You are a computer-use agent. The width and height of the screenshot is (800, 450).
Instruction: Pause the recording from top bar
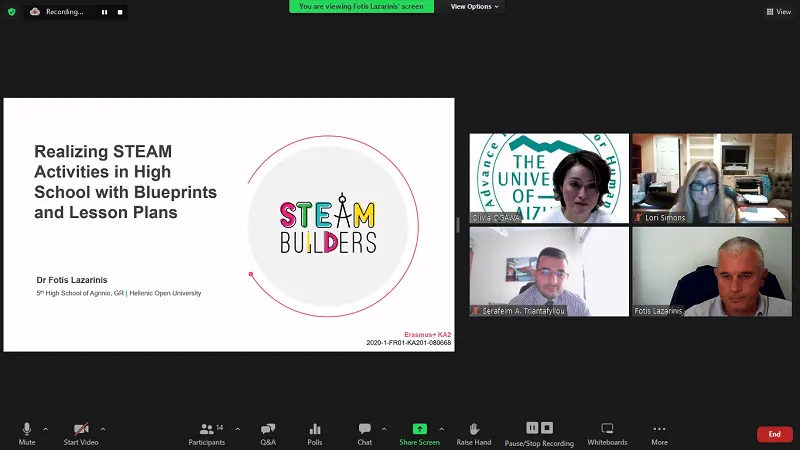(104, 12)
